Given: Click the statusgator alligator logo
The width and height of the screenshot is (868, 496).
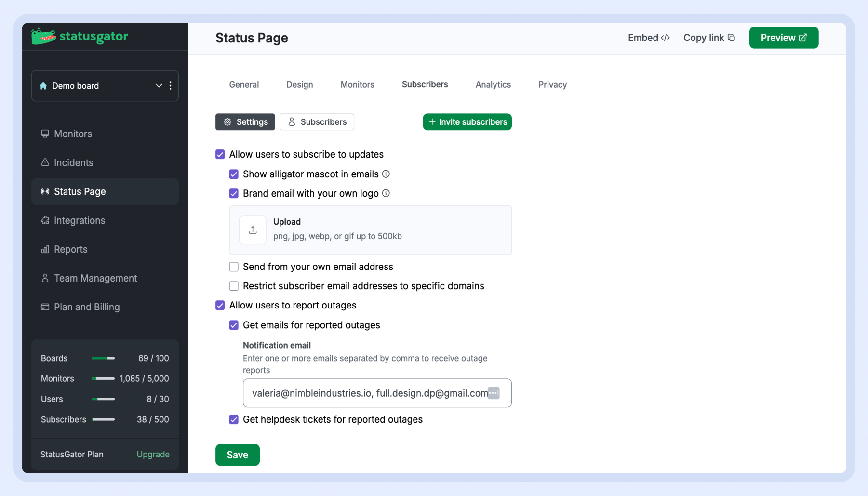Looking at the screenshot, I should [43, 37].
